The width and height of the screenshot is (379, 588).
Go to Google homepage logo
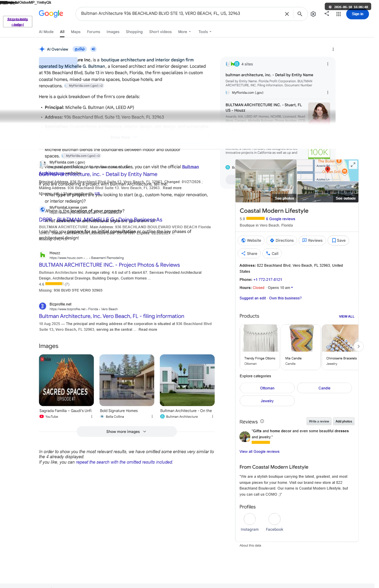tap(51, 13)
